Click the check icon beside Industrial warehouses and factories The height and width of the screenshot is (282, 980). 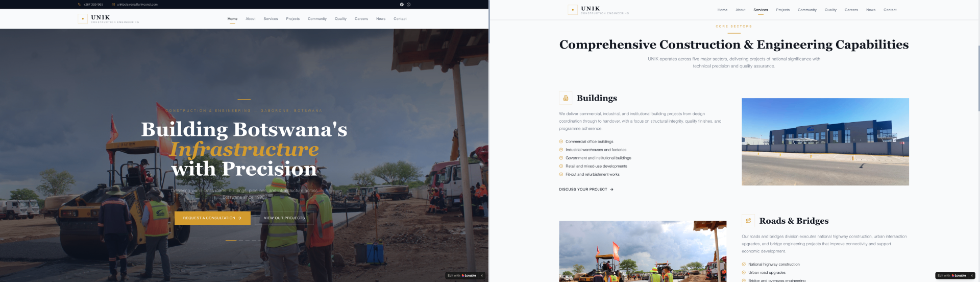(x=561, y=150)
